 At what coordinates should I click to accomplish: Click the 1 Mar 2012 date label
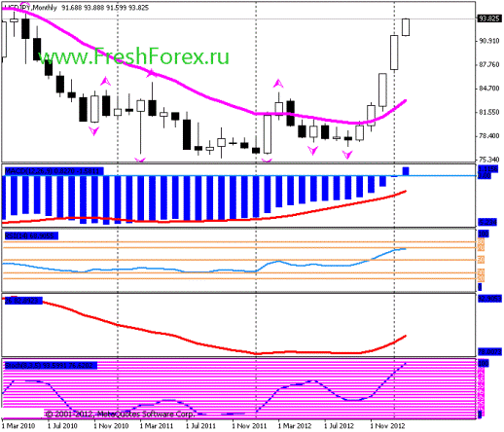[x=295, y=425]
